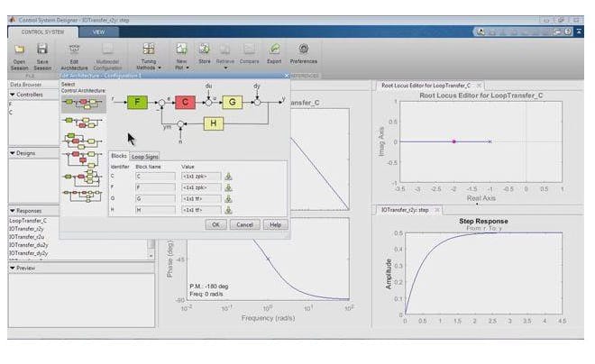The height and width of the screenshot is (364, 595).
Task: Open the New Plot dropdown
Action: coord(182,57)
